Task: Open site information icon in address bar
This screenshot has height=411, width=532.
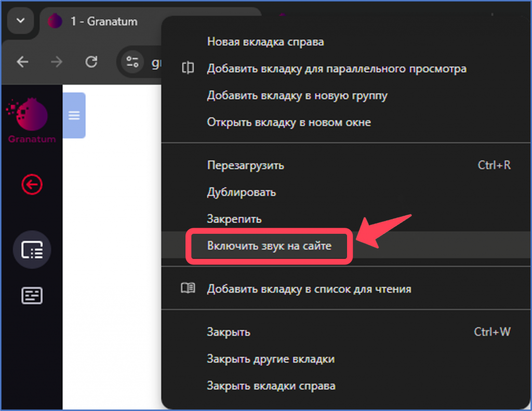Action: (132, 62)
